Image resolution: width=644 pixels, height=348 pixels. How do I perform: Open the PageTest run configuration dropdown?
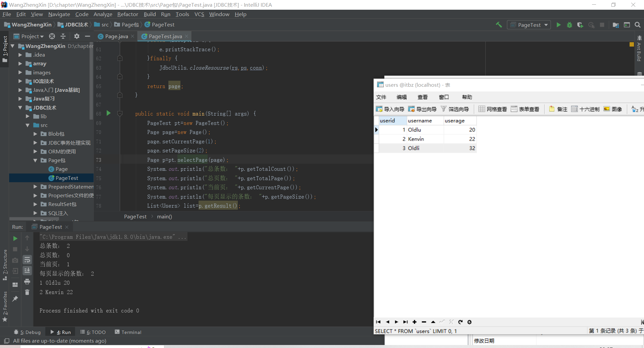[529, 25]
